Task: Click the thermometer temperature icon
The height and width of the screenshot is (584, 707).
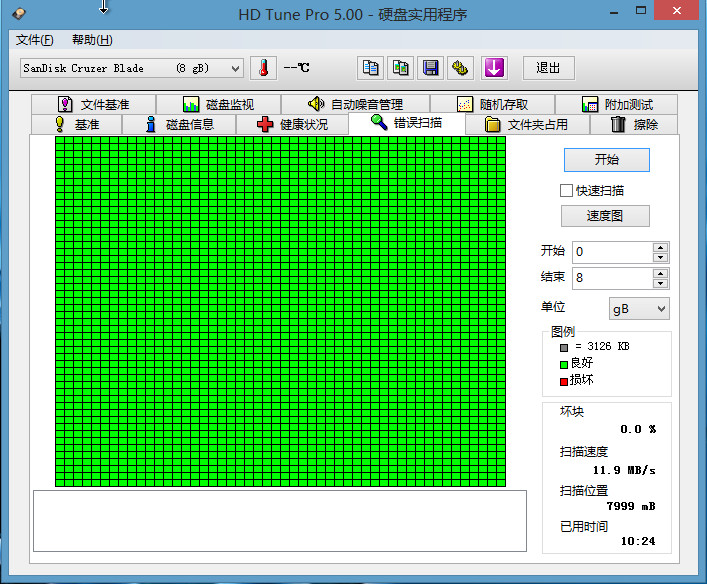Action: pos(263,68)
